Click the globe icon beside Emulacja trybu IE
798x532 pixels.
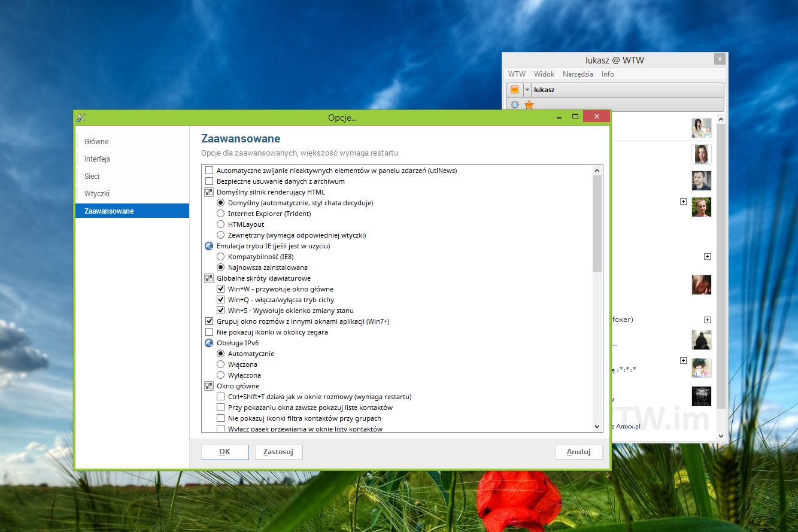[x=209, y=246]
